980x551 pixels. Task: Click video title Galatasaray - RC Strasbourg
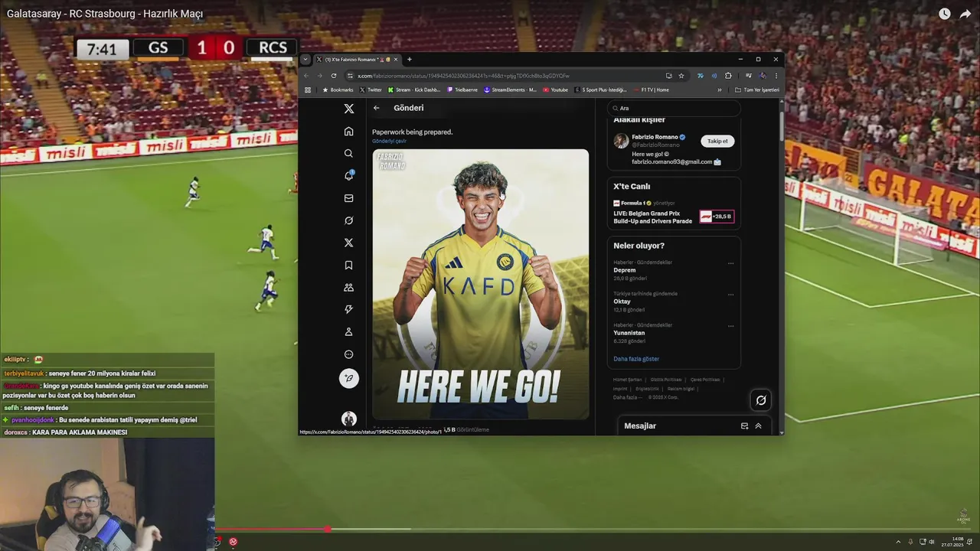tap(105, 14)
